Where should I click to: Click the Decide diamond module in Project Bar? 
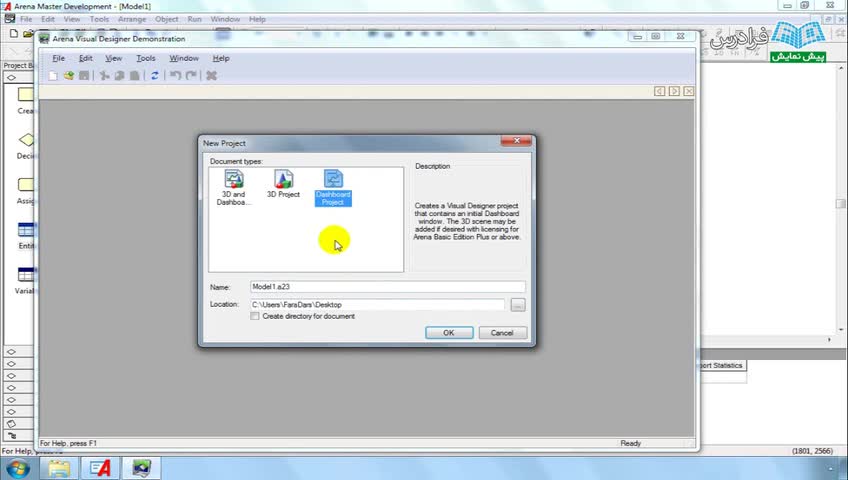click(26, 139)
